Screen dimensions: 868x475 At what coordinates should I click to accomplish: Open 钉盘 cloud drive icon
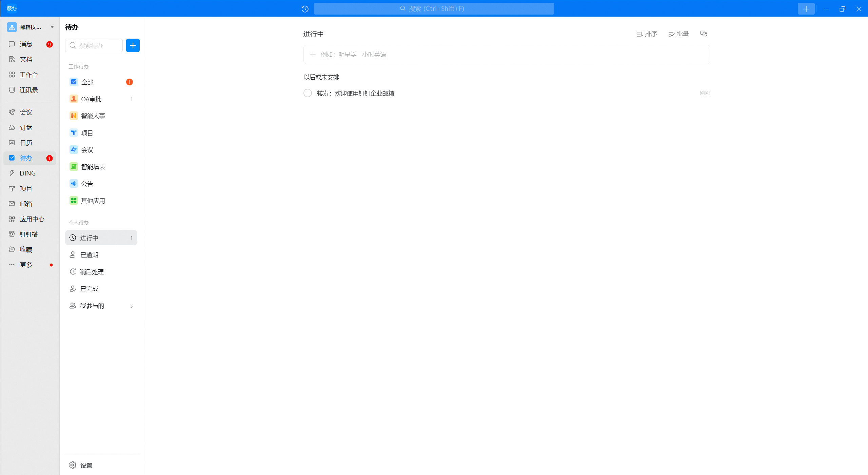point(12,127)
